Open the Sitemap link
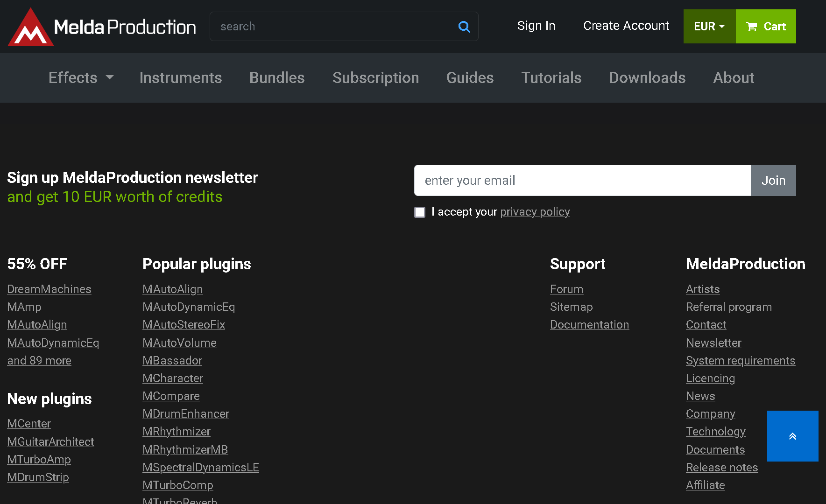The height and width of the screenshot is (504, 826). tap(571, 307)
